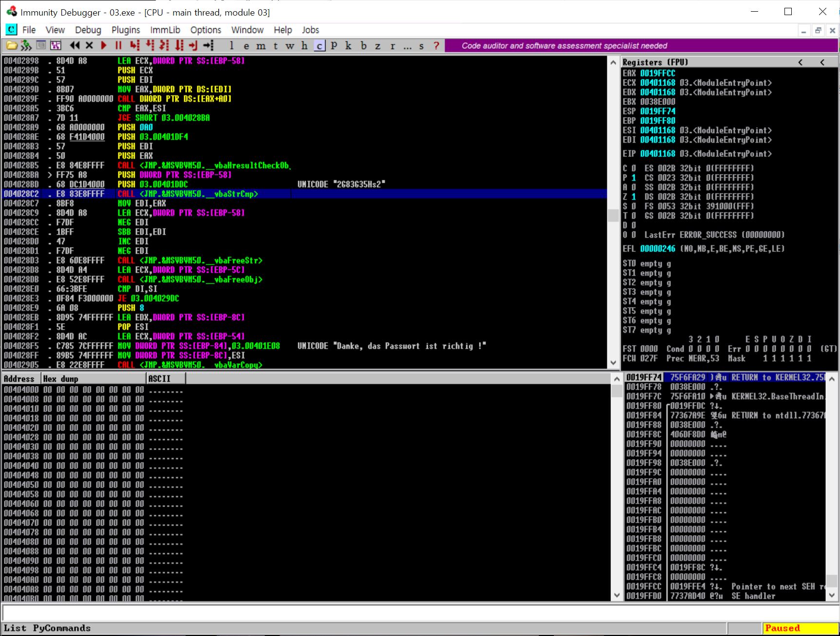
Task: Restore the inner CPU child window
Action: [818, 30]
